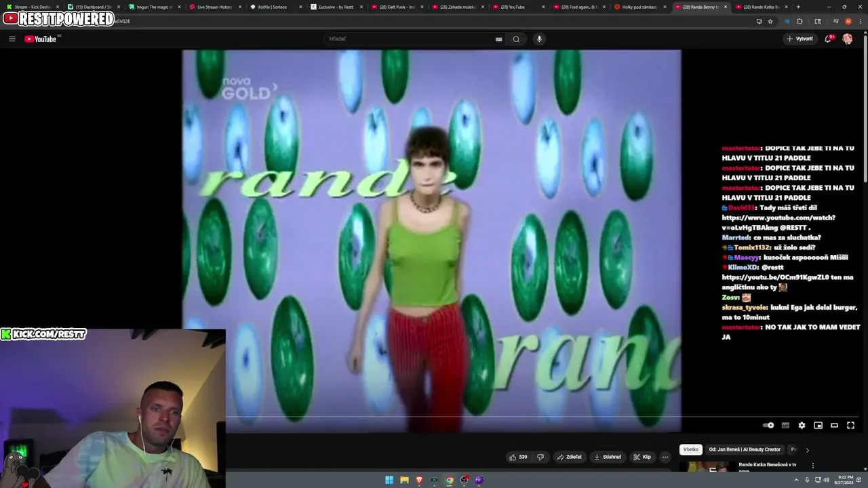Open OBS Studio from the taskbar
The height and width of the screenshot is (488, 868).
(464, 480)
